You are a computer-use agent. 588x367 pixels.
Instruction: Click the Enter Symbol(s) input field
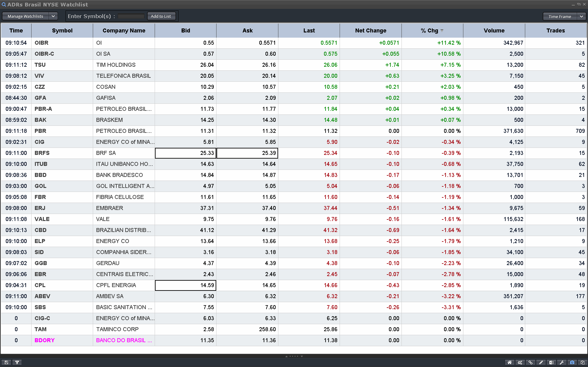click(x=131, y=16)
